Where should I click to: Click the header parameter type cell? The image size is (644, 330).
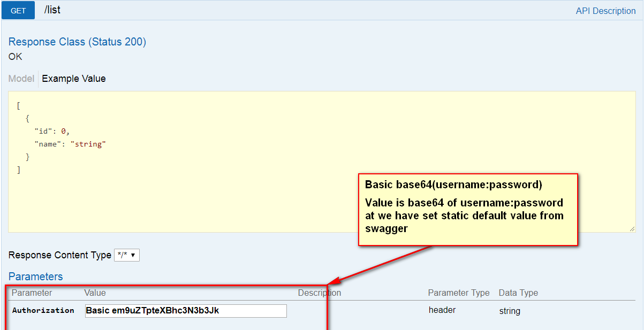tap(442, 310)
